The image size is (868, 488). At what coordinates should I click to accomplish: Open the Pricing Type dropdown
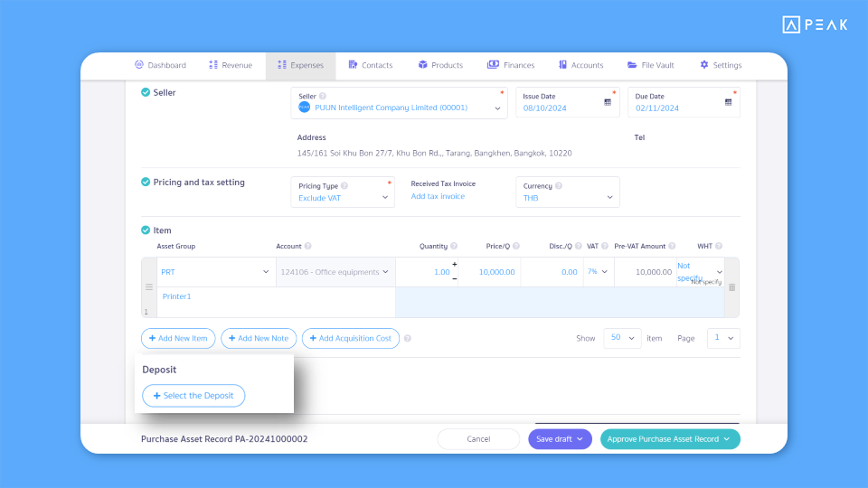point(385,198)
